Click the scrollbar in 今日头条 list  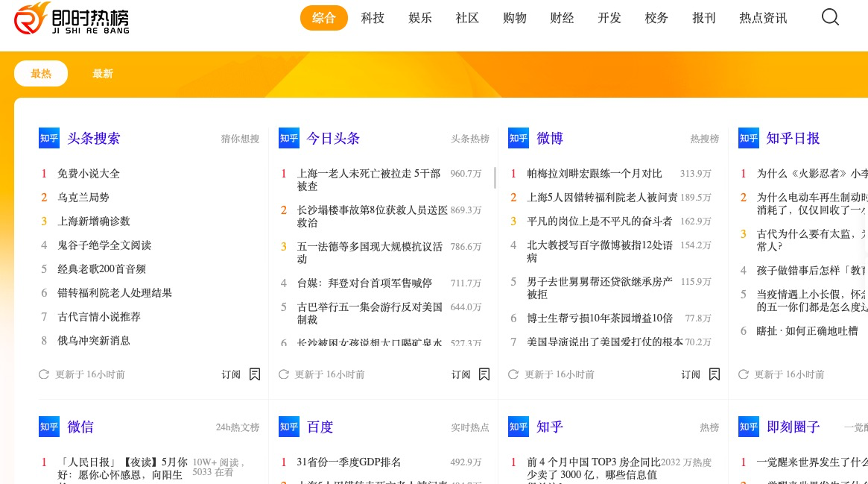click(494, 177)
